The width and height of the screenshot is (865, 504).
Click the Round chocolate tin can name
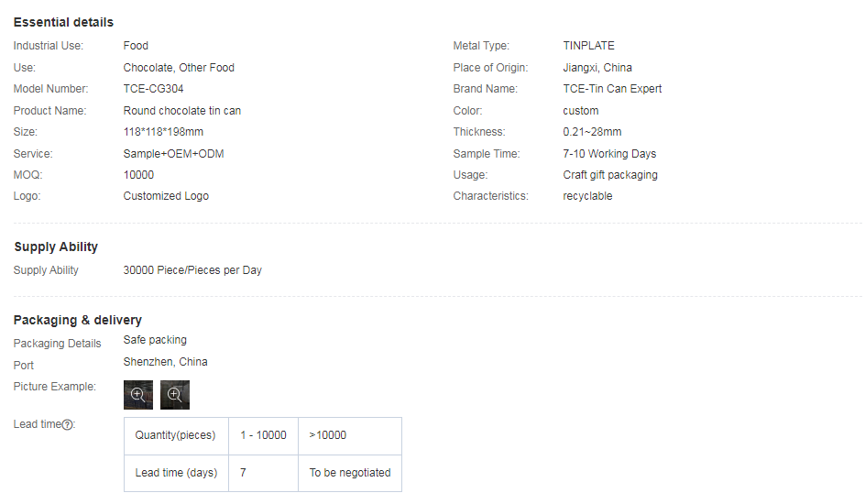pyautogui.click(x=182, y=111)
